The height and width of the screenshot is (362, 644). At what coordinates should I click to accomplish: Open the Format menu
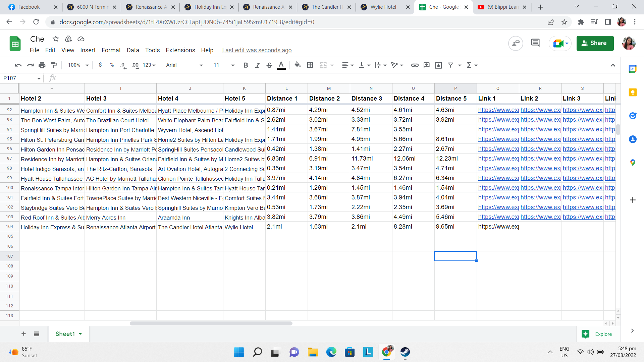(111, 50)
